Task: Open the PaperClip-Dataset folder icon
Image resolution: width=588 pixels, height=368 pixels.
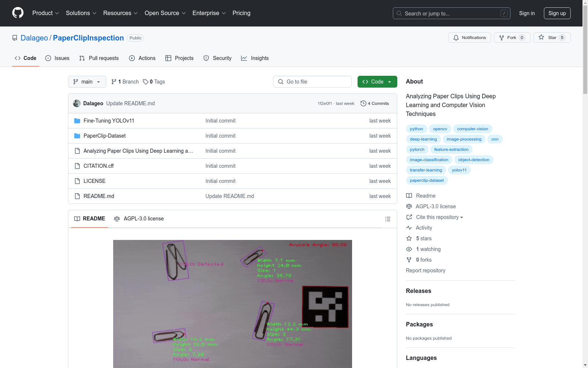Action: click(77, 136)
